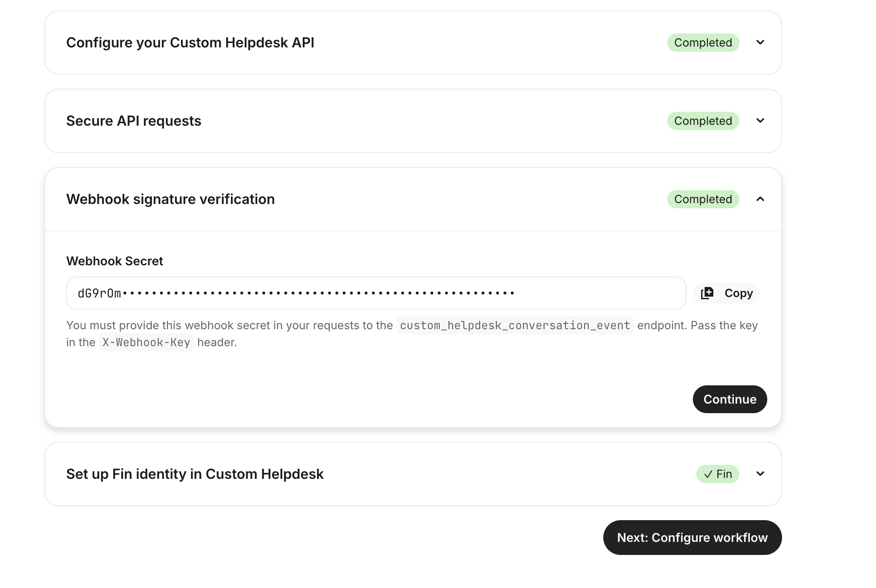Click the Completed badge on Webhook signature verification

[703, 199]
